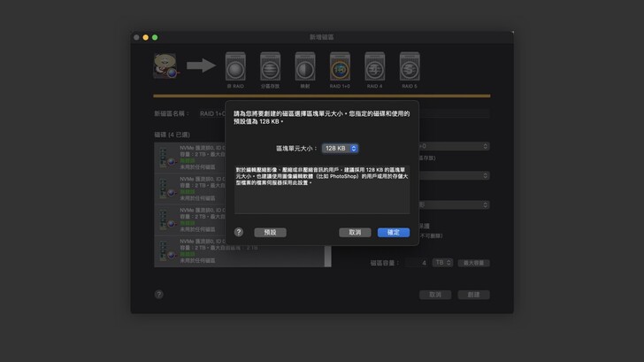Open help in the 新增磁區 main window
The image size is (644, 362).
pyautogui.click(x=159, y=294)
